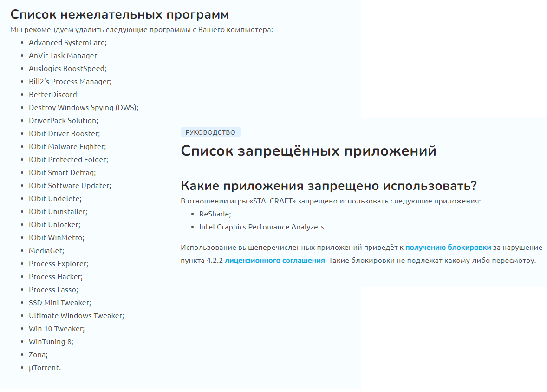The width and height of the screenshot is (547, 392).
Task: Click the 'РУКОВОДСТВО' tag badge
Action: point(210,132)
